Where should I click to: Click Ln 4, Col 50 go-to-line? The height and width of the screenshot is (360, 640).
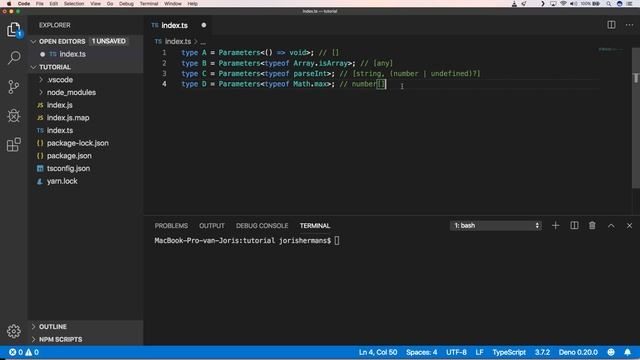tap(378, 352)
